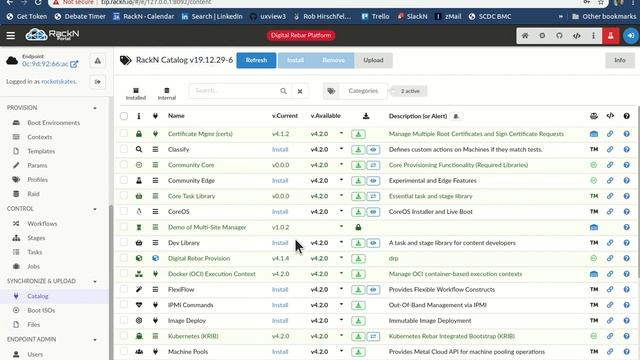Image resolution: width=640 pixels, height=360 pixels.
Task: Click lock icon in Demo of Multi-Site row
Action: coord(358,227)
